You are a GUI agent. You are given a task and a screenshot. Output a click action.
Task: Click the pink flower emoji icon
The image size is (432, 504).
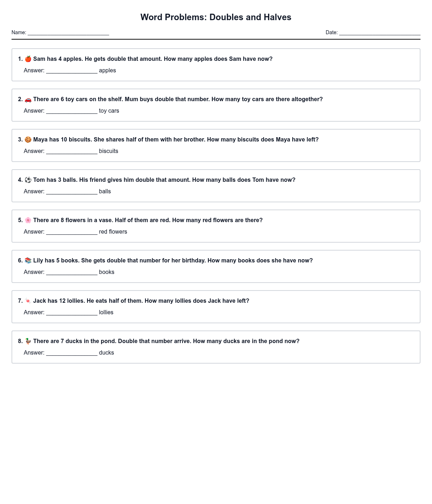28,220
